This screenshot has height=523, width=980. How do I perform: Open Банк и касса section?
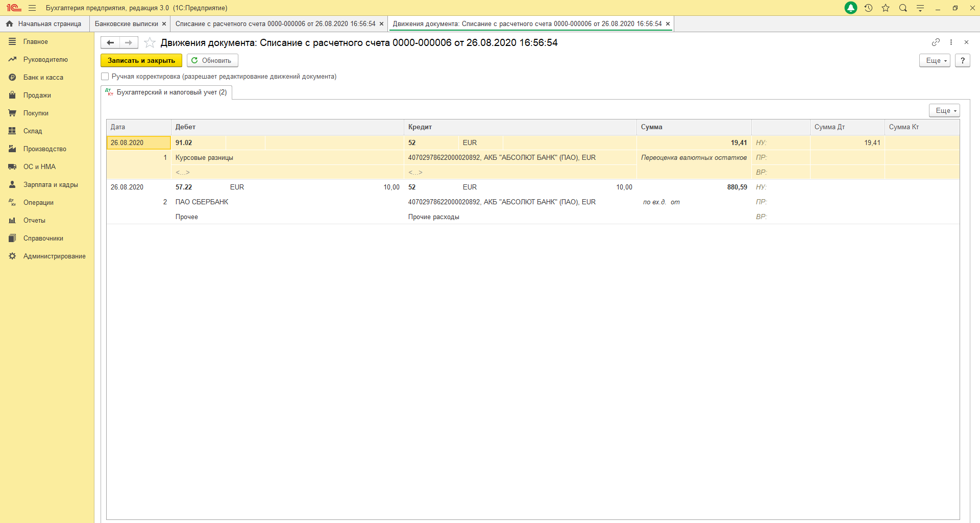point(43,78)
